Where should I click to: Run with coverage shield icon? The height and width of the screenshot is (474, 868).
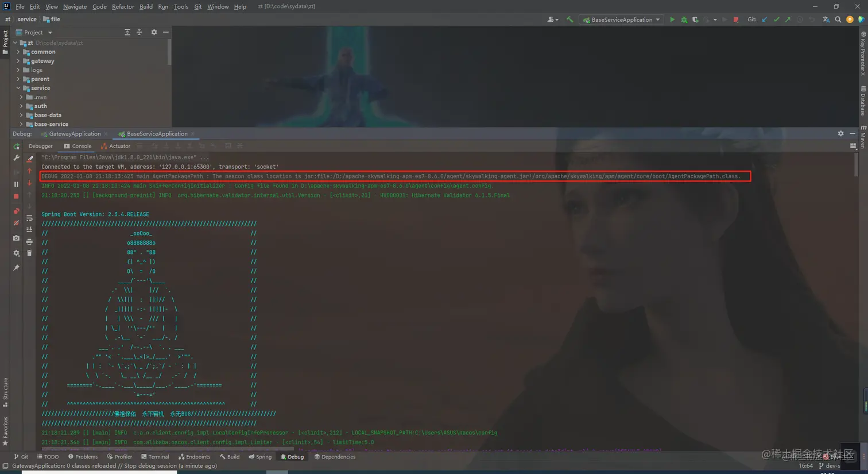(x=695, y=20)
